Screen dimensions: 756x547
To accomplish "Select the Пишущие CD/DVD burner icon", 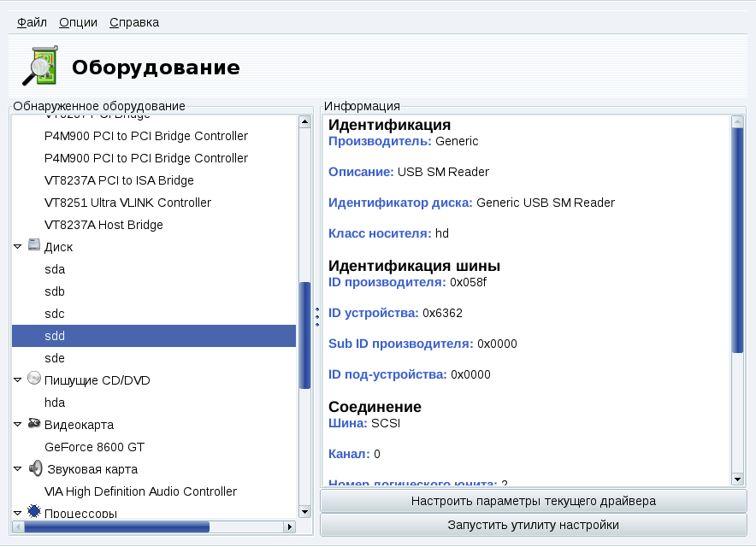I will point(32,379).
